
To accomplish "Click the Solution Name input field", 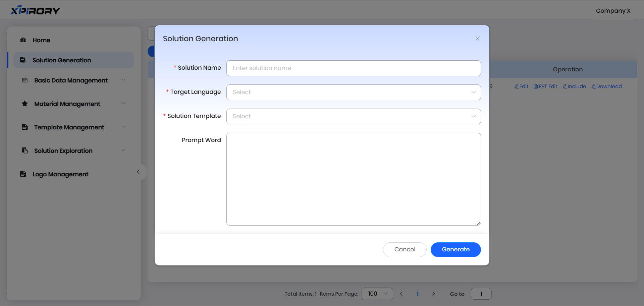I will click(354, 68).
